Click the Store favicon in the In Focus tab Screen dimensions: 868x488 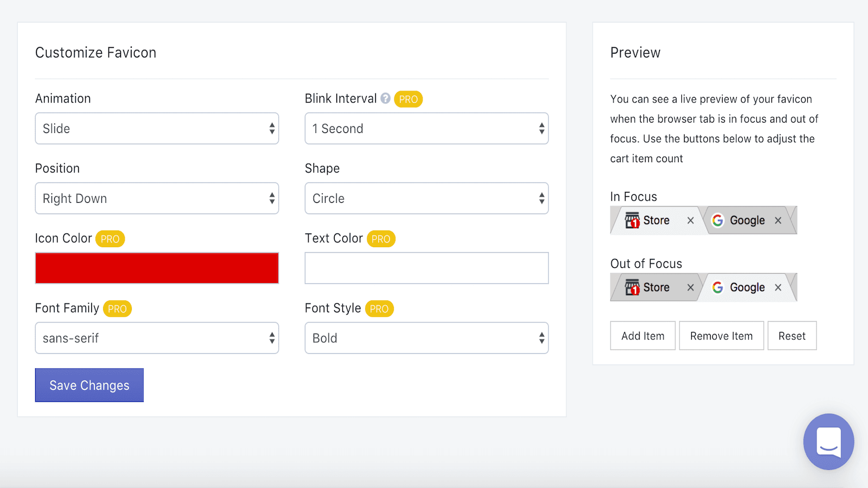point(632,220)
